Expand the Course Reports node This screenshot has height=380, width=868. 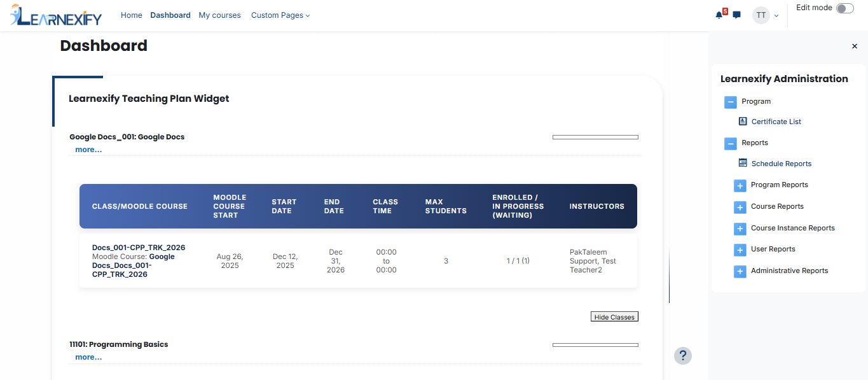(x=740, y=207)
